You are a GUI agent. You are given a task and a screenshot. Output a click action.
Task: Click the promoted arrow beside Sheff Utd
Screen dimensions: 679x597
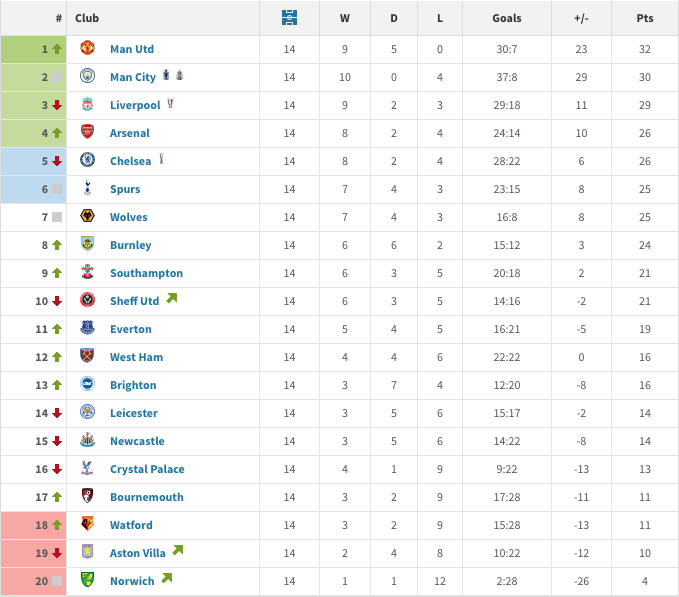[172, 298]
